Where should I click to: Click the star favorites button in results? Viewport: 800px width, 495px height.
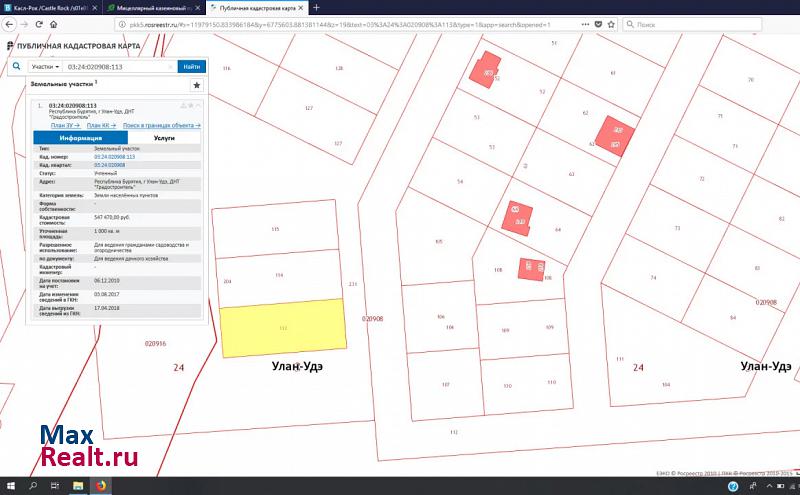click(196, 86)
